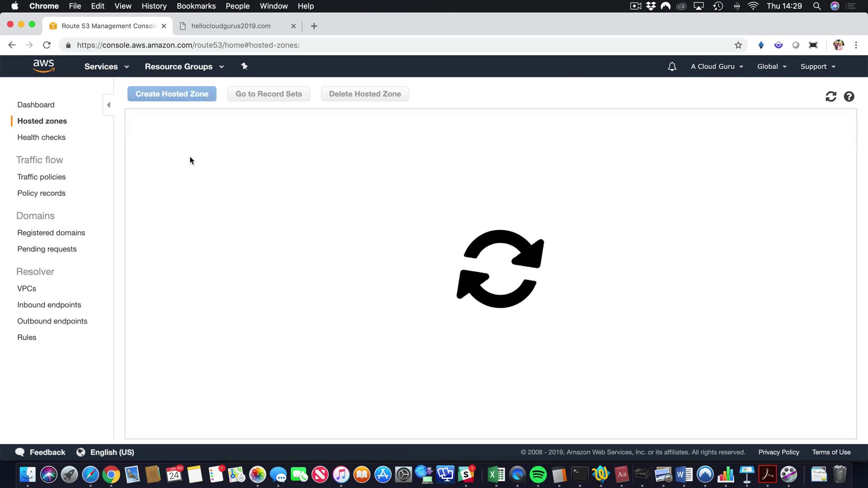Expand the Global region selector
Viewport: 868px width, 488px height.
[x=772, y=66]
